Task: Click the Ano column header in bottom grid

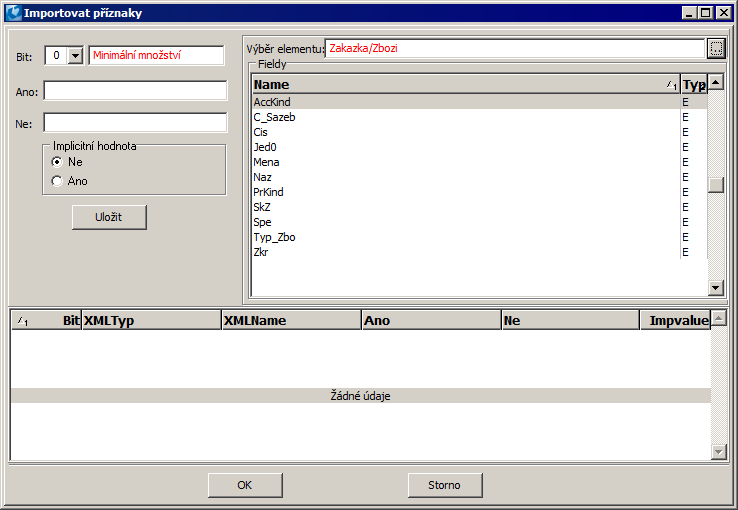Action: 432,320
